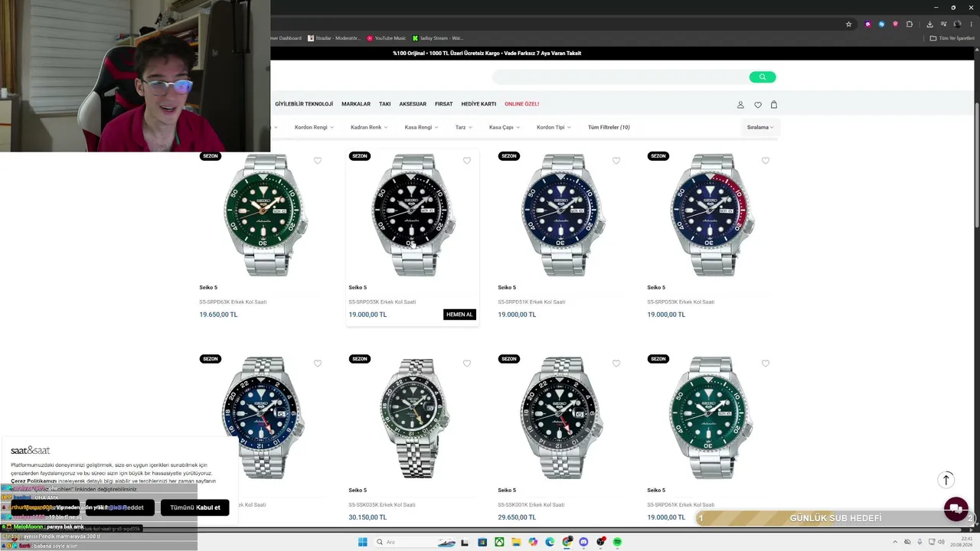This screenshot has width=980, height=551.
Task: Click the blue dial S5-SRPD51K watch image
Action: point(563,215)
